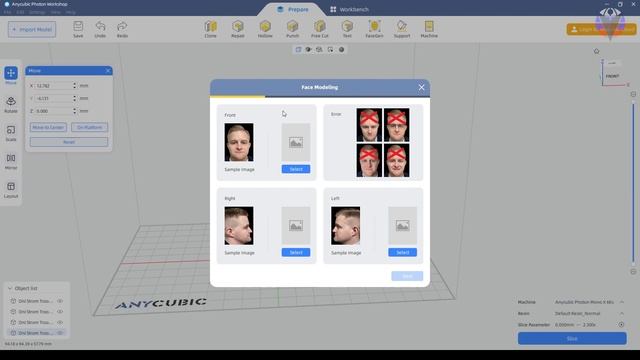
Task: Click the home view icon near the cube
Action: 596,51
